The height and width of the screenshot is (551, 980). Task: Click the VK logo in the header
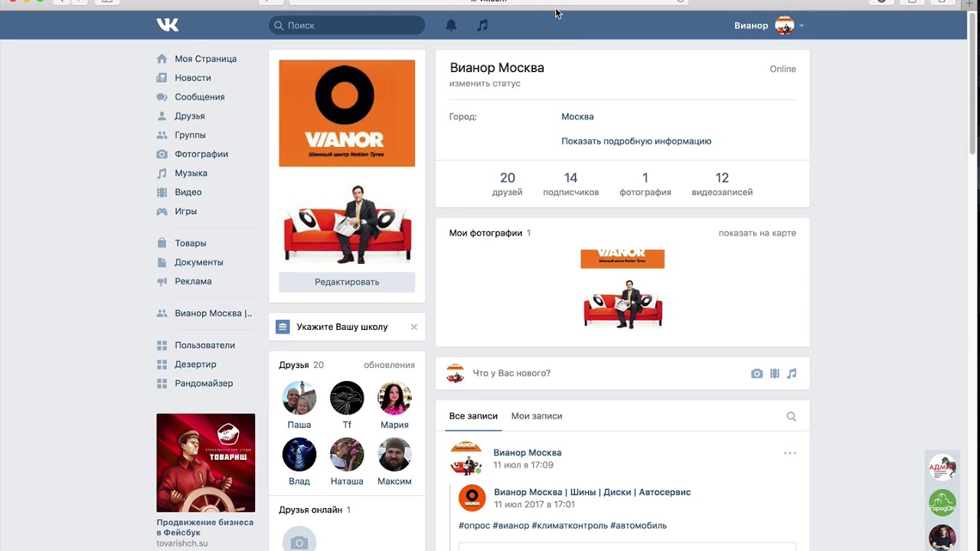coord(168,25)
